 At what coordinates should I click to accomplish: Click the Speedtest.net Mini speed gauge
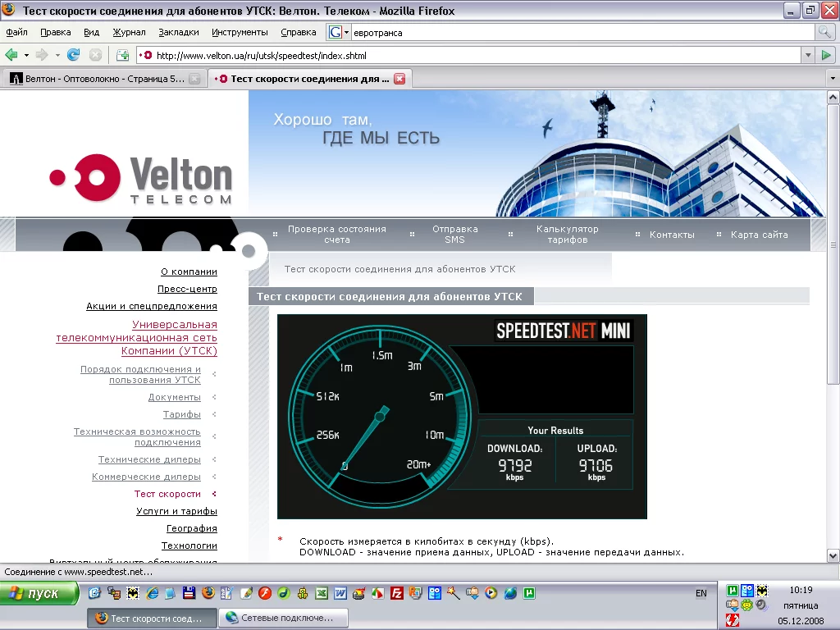click(x=381, y=415)
